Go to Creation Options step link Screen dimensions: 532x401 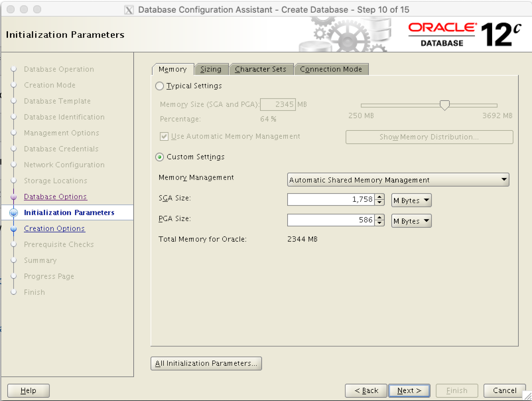(x=55, y=229)
